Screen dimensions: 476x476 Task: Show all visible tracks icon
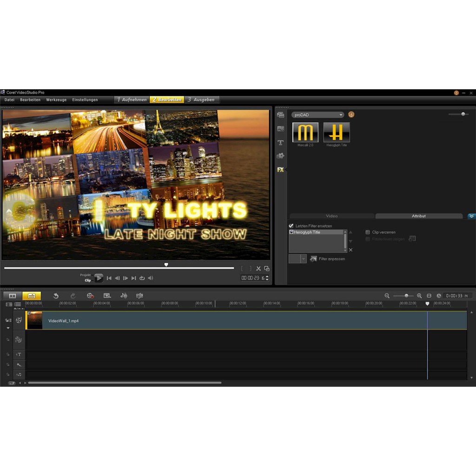point(9,304)
